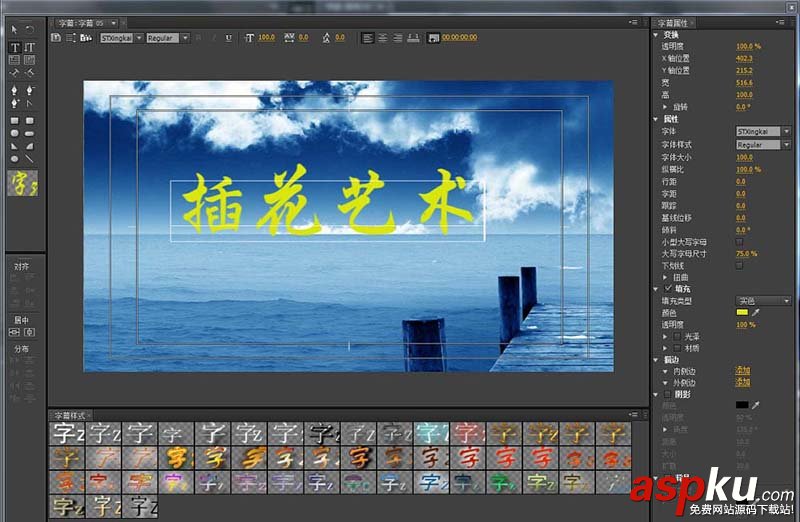Select the Vertical Path Type tool
Image resolution: width=800 pixels, height=522 pixels.
coord(30,72)
